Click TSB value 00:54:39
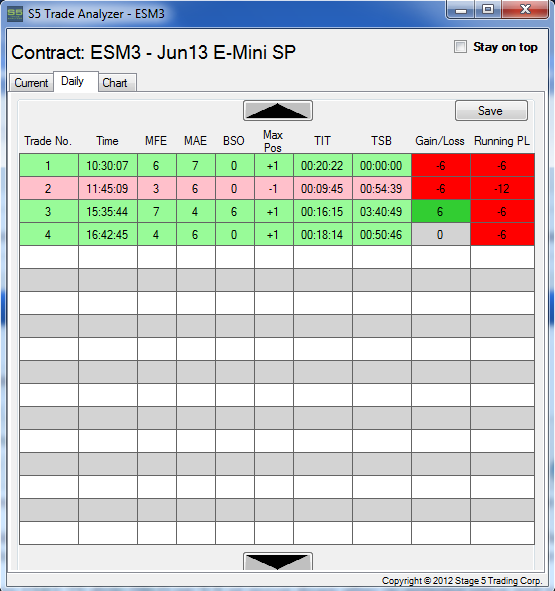The image size is (555, 591). coord(382,188)
